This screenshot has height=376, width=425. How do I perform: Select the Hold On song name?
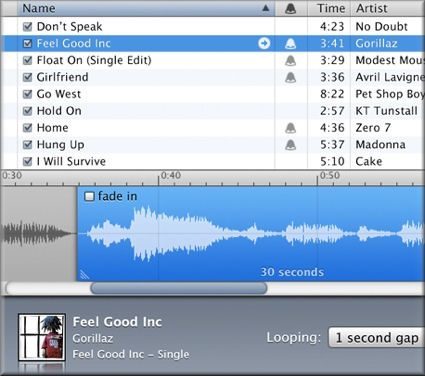click(59, 111)
